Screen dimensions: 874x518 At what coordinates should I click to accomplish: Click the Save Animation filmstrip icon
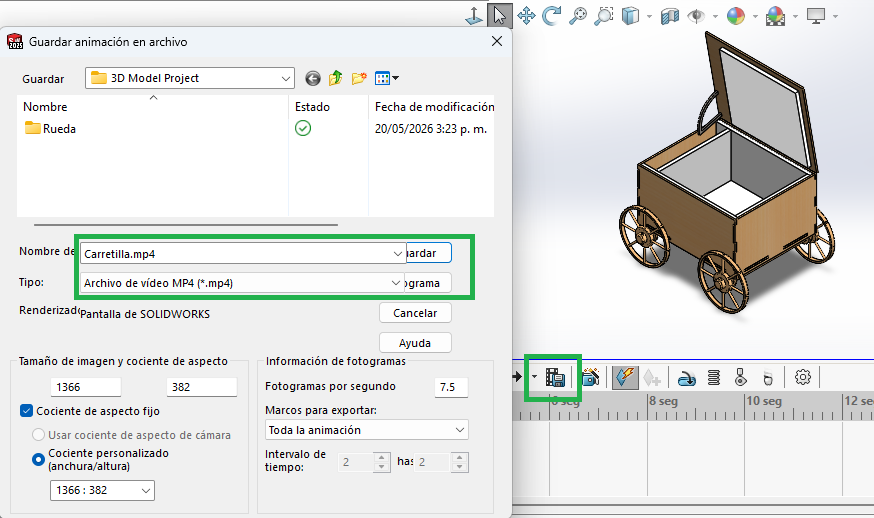click(555, 377)
